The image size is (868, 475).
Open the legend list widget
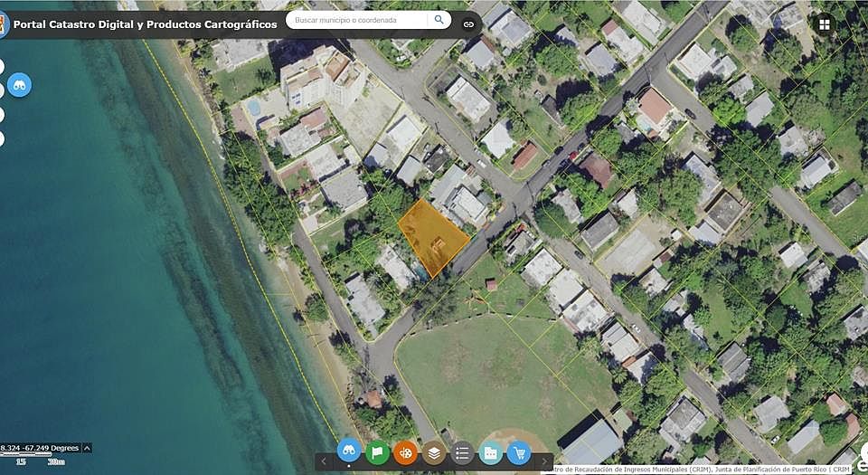tap(462, 451)
